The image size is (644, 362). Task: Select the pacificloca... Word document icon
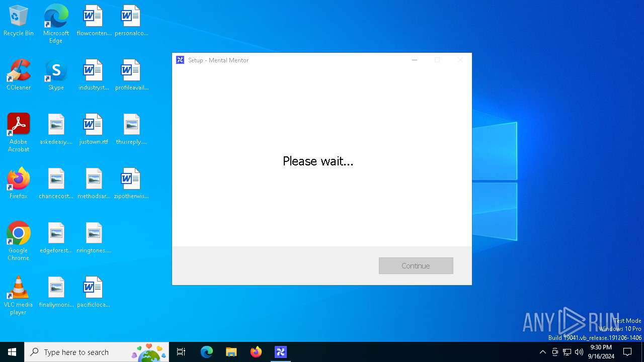pyautogui.click(x=94, y=292)
